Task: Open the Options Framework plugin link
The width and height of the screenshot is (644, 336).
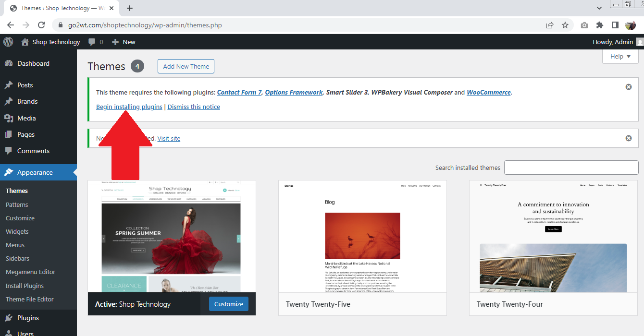Action: tap(294, 92)
